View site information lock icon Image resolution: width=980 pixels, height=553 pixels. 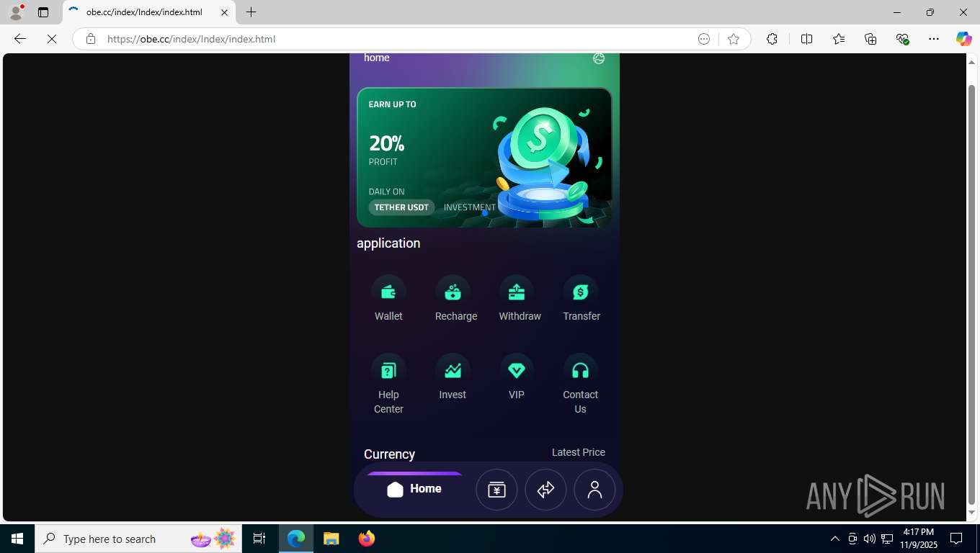tap(91, 39)
